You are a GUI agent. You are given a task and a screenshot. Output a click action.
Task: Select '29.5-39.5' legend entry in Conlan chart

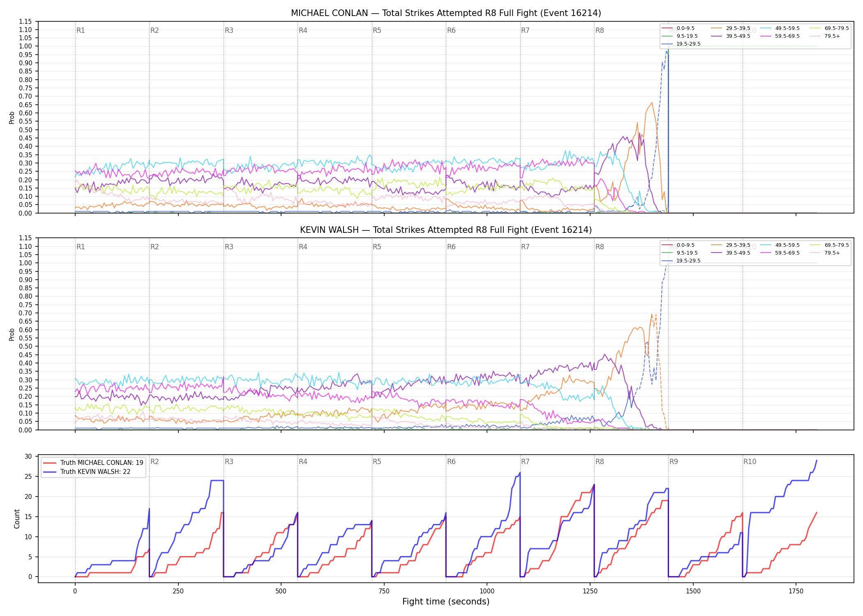(x=730, y=28)
